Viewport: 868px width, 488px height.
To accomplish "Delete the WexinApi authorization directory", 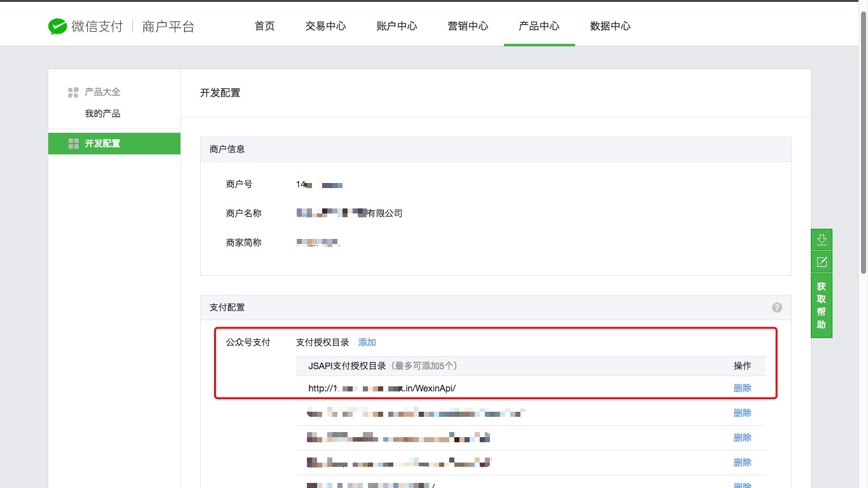I will (x=742, y=388).
